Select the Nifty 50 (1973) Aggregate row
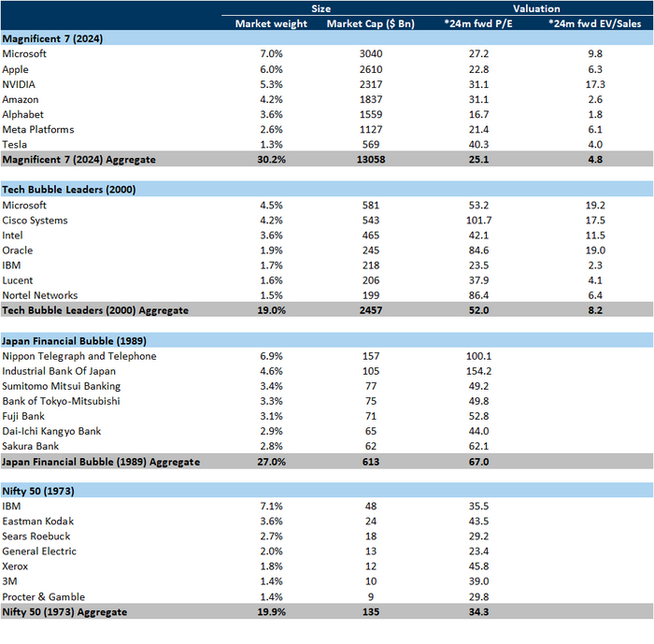Image resolution: width=654 pixels, height=644 pixels. click(x=327, y=612)
